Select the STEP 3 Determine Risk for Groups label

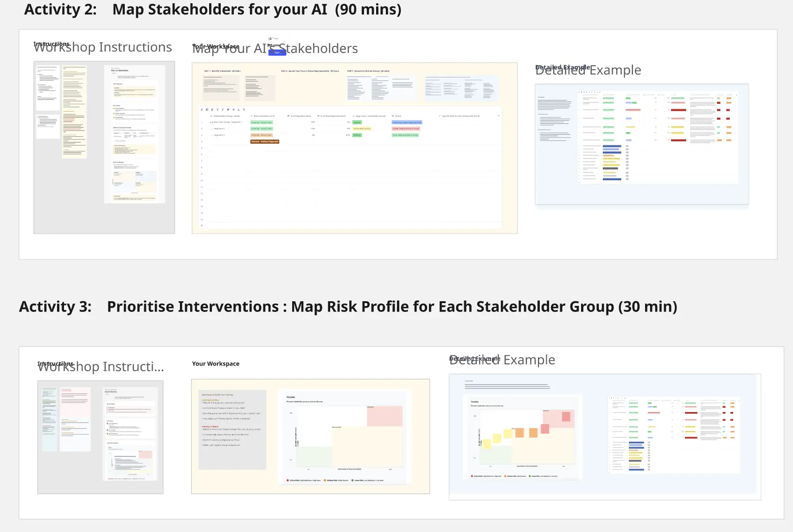coord(368,71)
